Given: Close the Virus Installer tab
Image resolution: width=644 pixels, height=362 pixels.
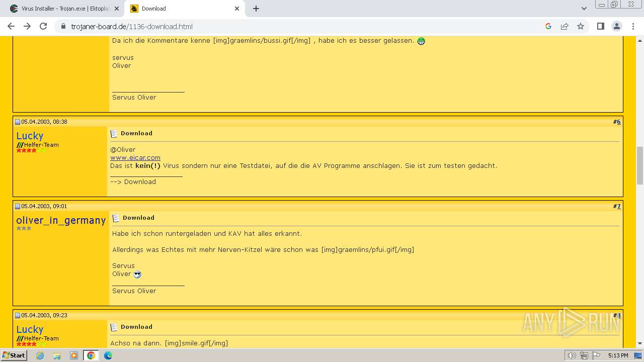Looking at the screenshot, I should pyautogui.click(x=117, y=9).
